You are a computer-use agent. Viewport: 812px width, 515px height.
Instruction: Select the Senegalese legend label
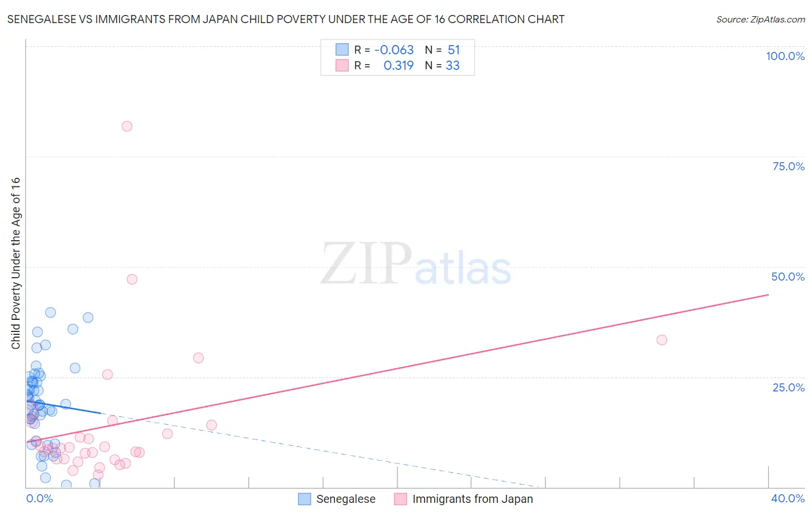tap(346, 499)
